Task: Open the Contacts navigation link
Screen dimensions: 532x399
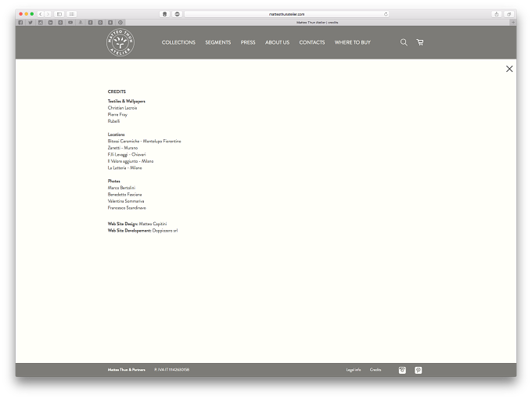Action: tap(312, 42)
